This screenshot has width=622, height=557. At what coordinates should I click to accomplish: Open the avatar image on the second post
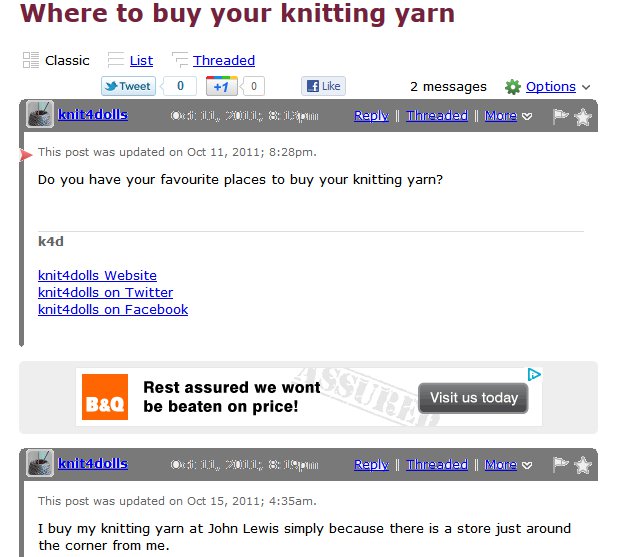click(40, 464)
